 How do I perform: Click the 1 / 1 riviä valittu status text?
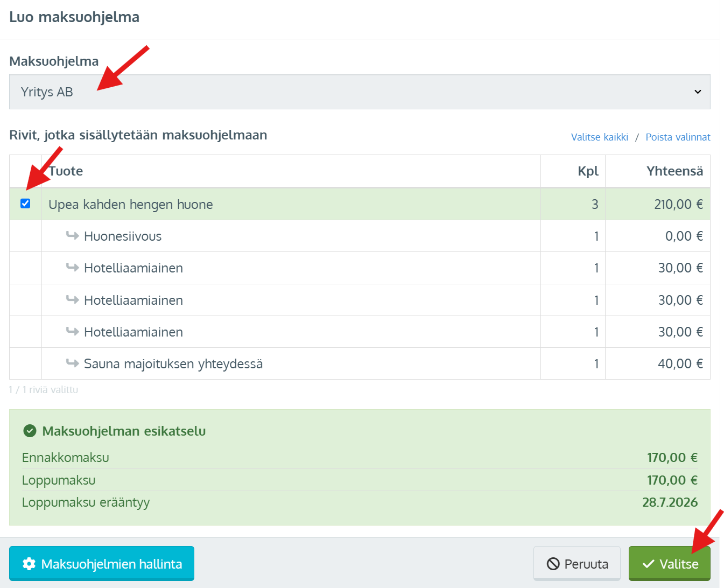point(44,389)
